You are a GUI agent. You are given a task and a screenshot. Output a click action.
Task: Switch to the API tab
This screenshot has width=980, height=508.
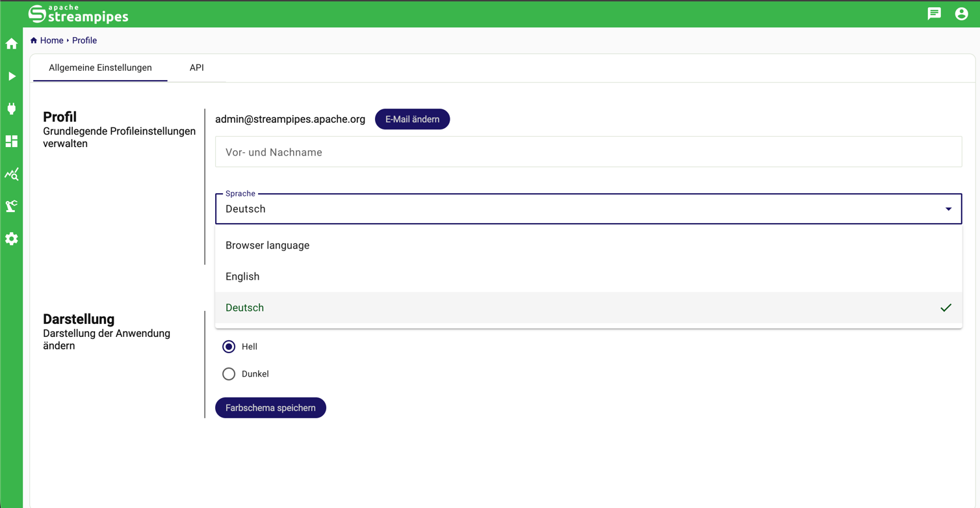tap(196, 68)
